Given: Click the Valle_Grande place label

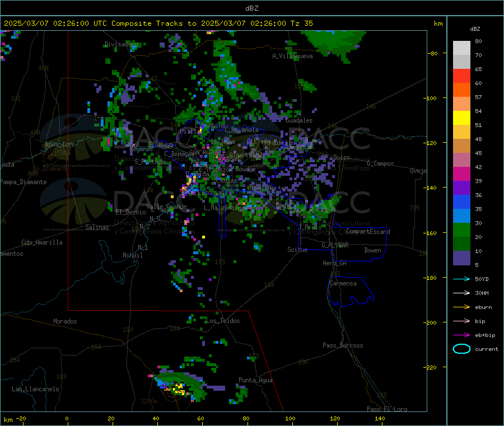Looking at the screenshot, I should [x=166, y=207].
